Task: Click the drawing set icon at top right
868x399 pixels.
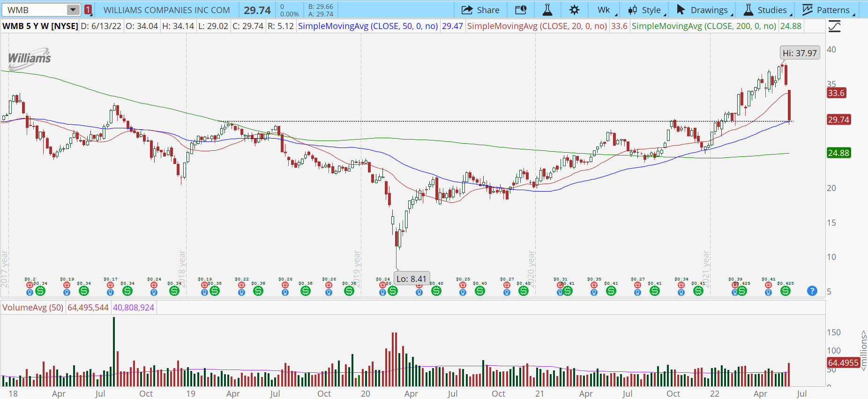Action: pos(834,26)
